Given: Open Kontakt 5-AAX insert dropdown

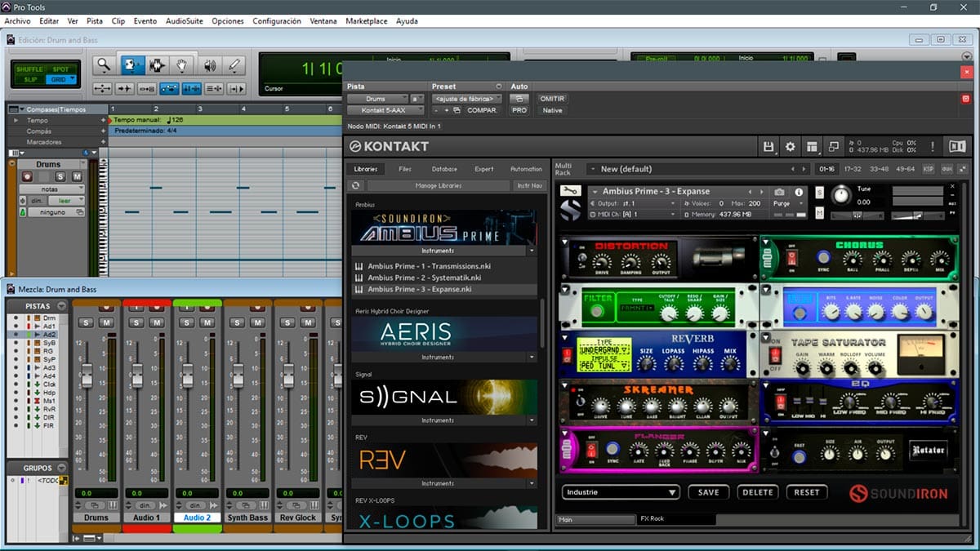Looking at the screenshot, I should click(x=385, y=110).
